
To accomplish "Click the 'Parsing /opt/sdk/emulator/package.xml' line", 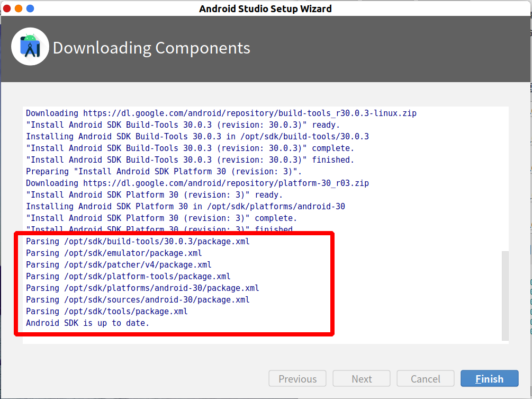I will tap(114, 253).
